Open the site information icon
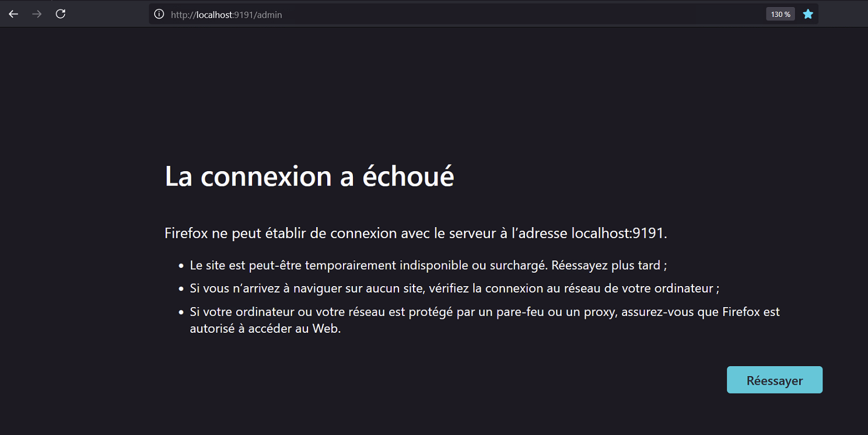The height and width of the screenshot is (435, 868). click(x=159, y=14)
